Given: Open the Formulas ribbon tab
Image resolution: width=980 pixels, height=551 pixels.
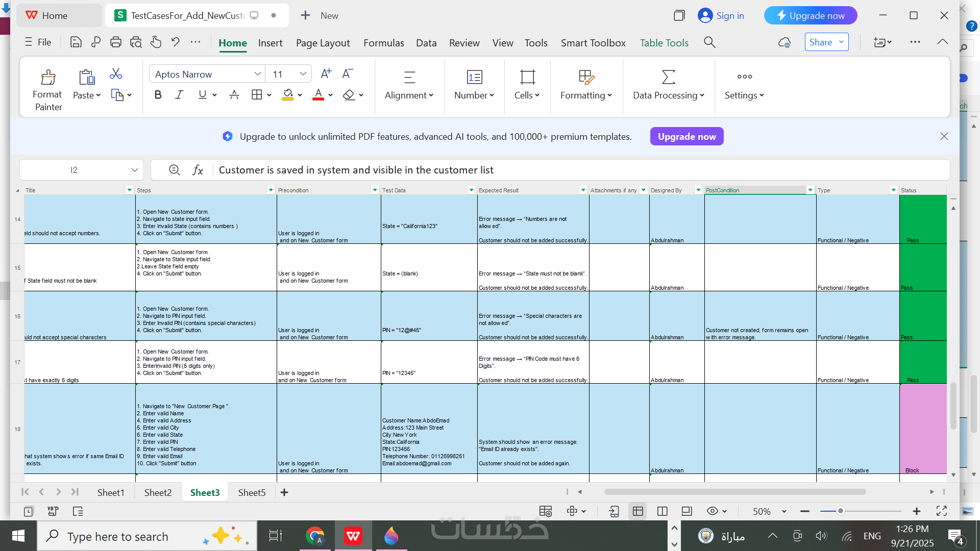Looking at the screenshot, I should [x=383, y=43].
